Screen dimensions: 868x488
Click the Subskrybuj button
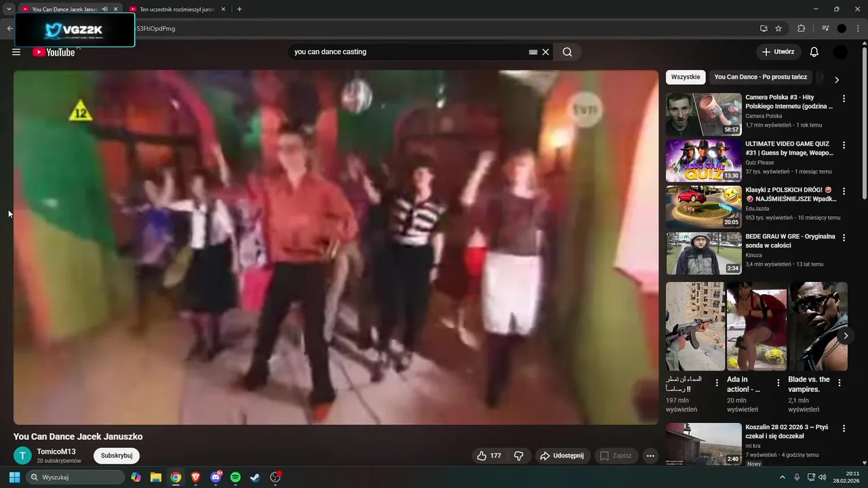pyautogui.click(x=117, y=455)
